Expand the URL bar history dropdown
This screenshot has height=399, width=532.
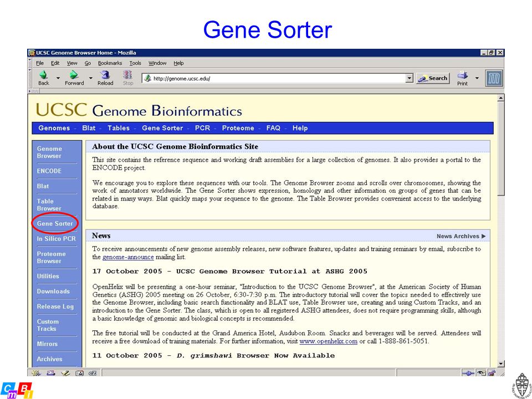click(x=410, y=78)
